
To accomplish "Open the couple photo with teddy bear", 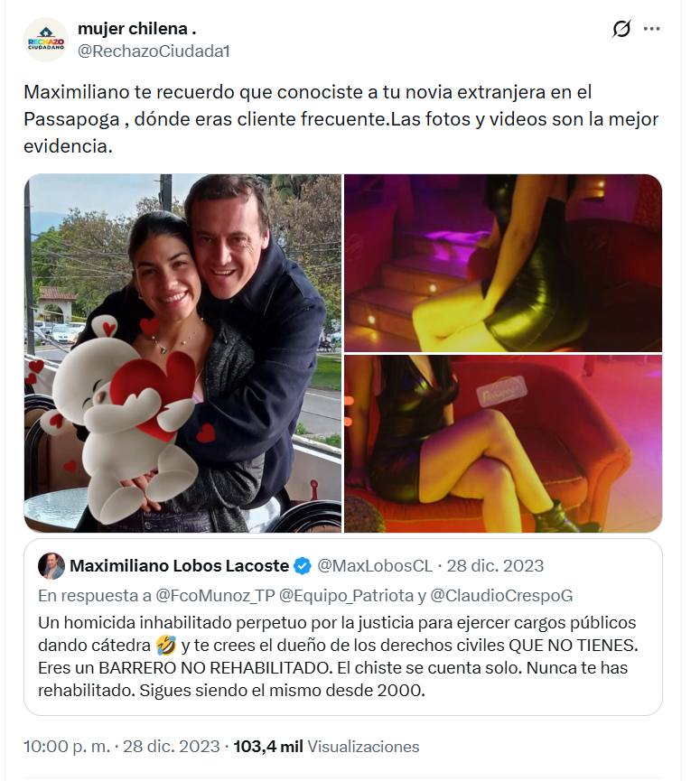I will (x=182, y=353).
